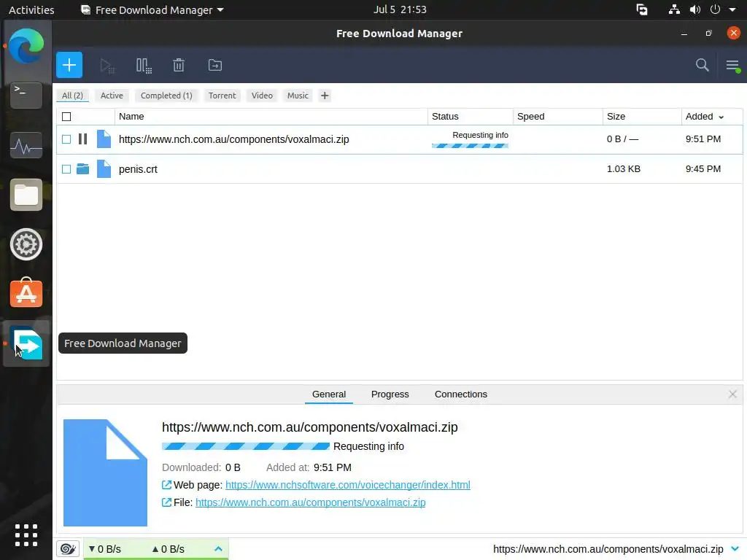The image size is (747, 560).
Task: Check the voxalmaci.zip row checkbox
Action: [x=66, y=139]
